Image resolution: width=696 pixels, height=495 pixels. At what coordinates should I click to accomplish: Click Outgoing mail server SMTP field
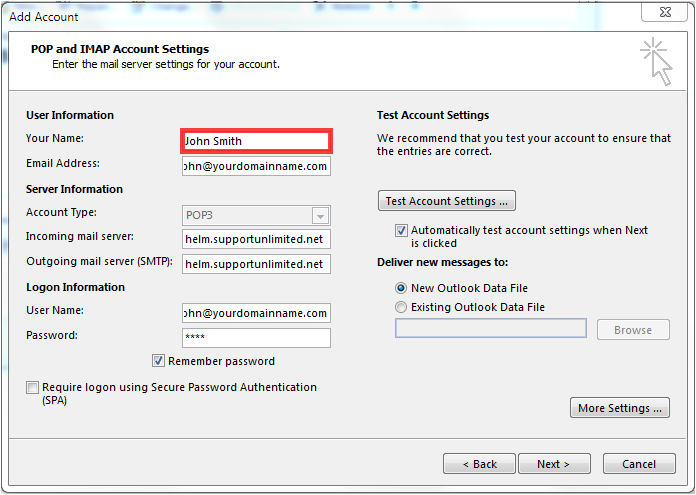pos(256,264)
